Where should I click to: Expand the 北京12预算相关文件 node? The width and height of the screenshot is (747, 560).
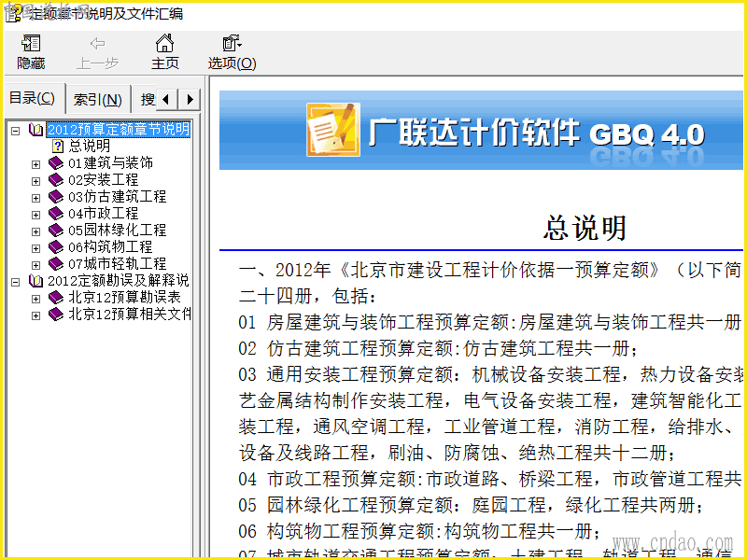(x=35, y=315)
